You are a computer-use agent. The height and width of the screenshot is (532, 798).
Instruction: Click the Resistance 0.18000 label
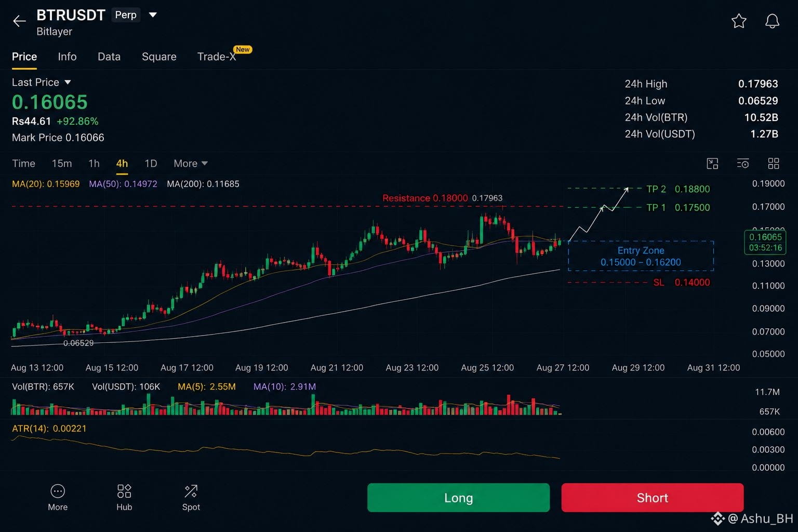425,198
